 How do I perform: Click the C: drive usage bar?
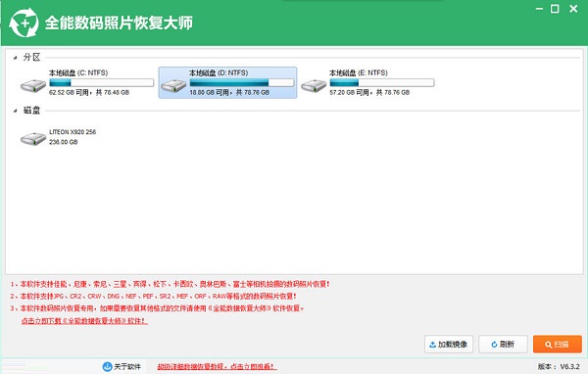click(101, 82)
